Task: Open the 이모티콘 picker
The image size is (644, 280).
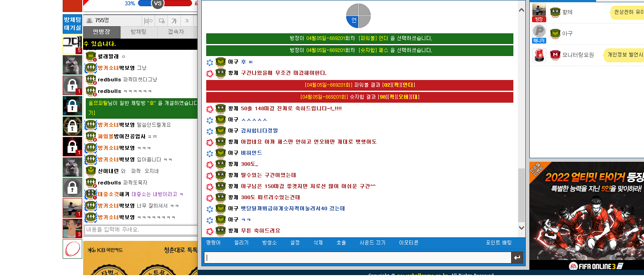Action: click(x=408, y=243)
